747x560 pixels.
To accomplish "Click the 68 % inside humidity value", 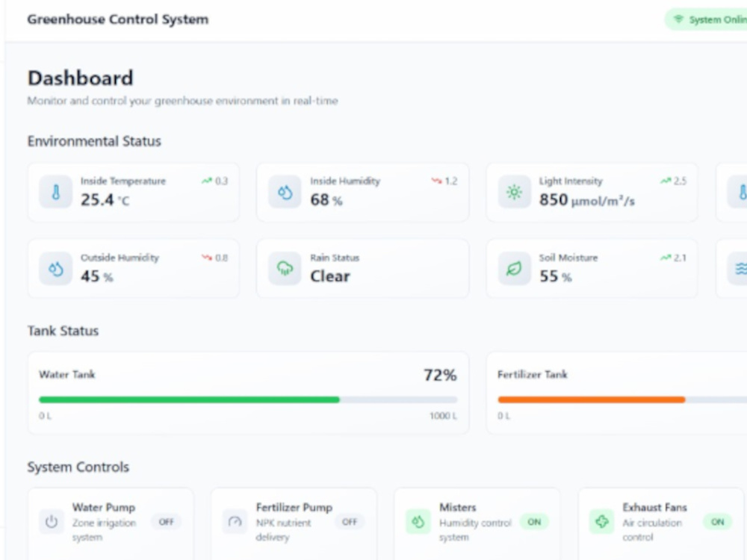I will 326,200.
